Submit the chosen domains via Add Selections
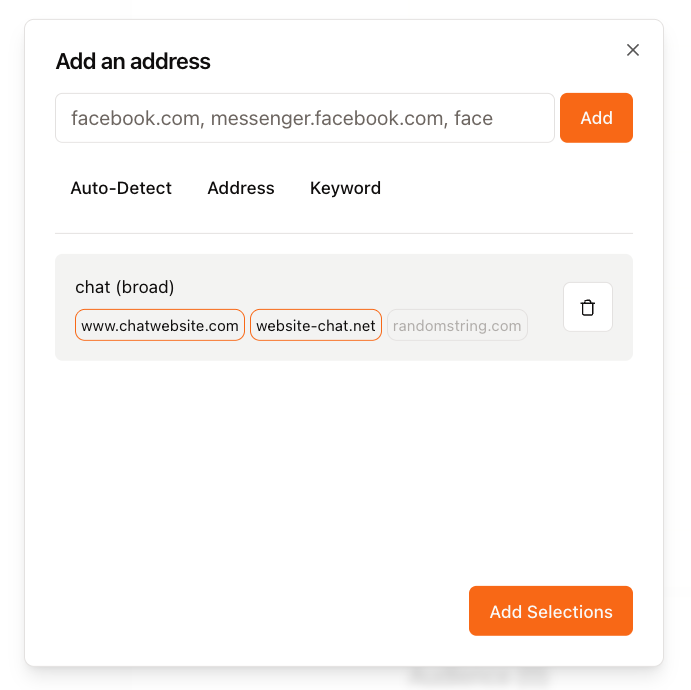Screen dimensions: 691x690 pyautogui.click(x=551, y=611)
